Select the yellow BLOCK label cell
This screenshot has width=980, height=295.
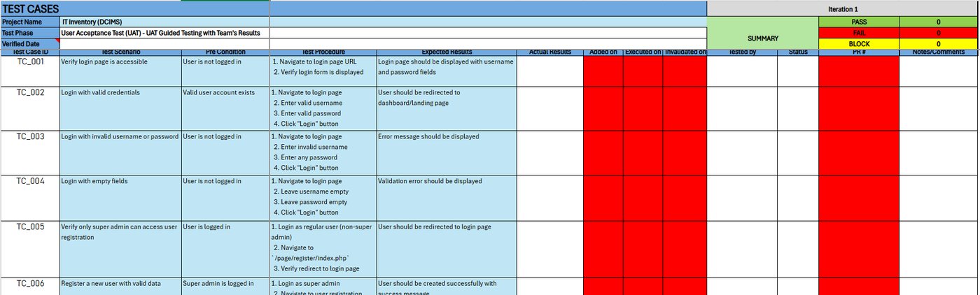click(x=858, y=43)
